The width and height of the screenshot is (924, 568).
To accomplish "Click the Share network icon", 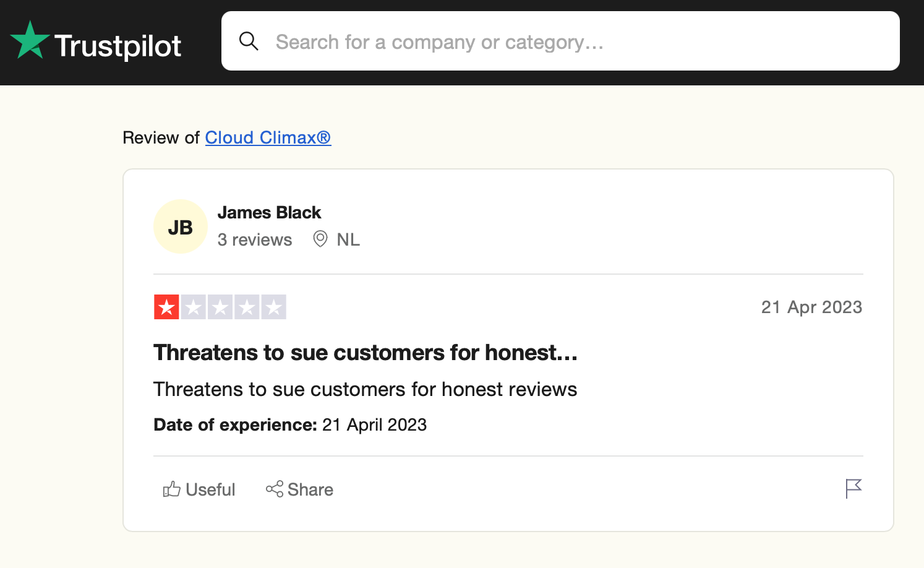I will pos(275,489).
